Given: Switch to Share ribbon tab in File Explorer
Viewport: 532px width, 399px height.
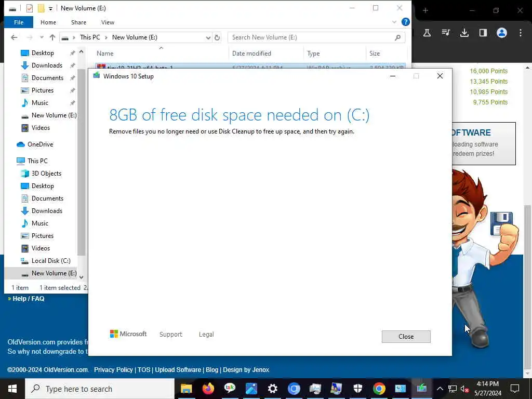Looking at the screenshot, I should point(78,22).
